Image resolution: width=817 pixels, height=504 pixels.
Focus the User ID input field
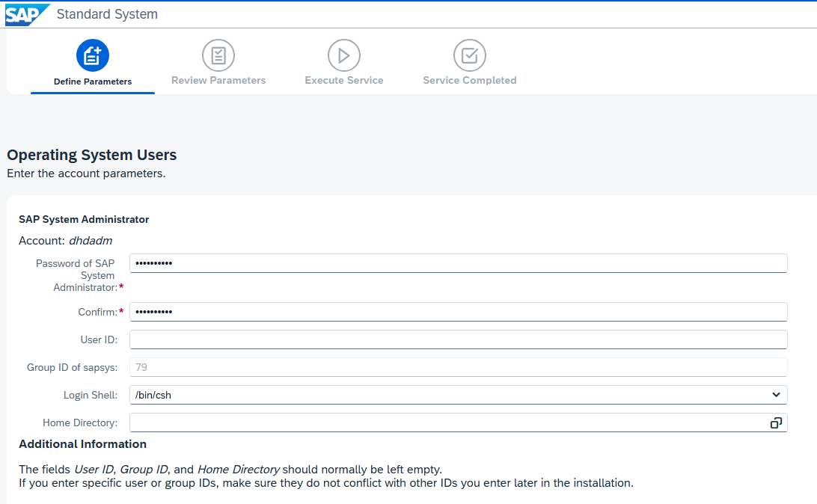(x=458, y=339)
